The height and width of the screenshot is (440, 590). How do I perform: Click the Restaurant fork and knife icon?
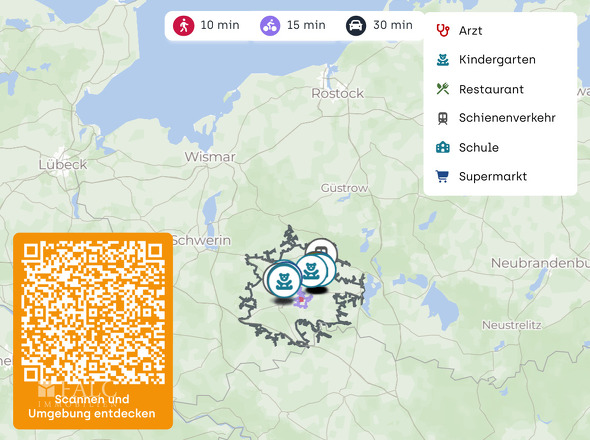443,89
